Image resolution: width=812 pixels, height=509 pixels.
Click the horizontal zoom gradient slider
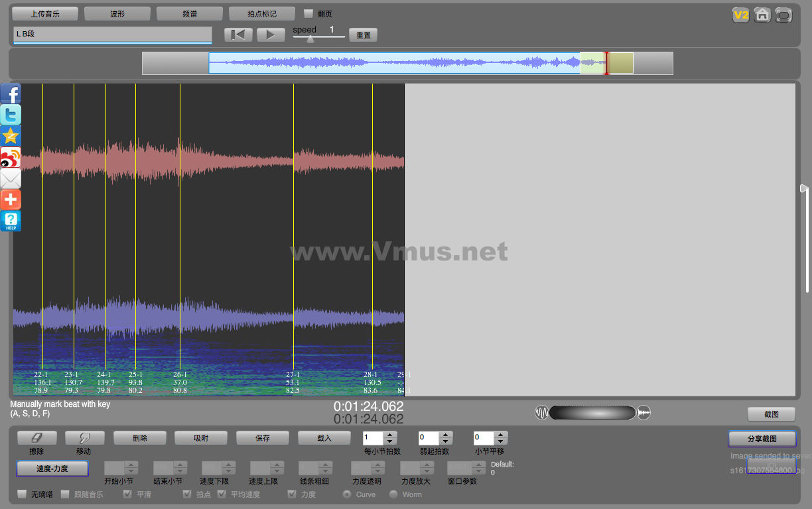click(592, 413)
